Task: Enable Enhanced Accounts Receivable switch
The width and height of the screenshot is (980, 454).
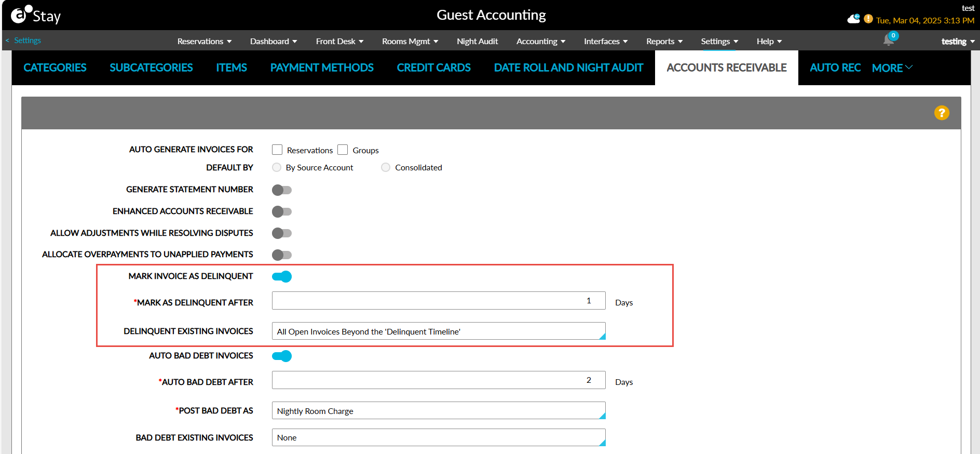Action: point(282,211)
